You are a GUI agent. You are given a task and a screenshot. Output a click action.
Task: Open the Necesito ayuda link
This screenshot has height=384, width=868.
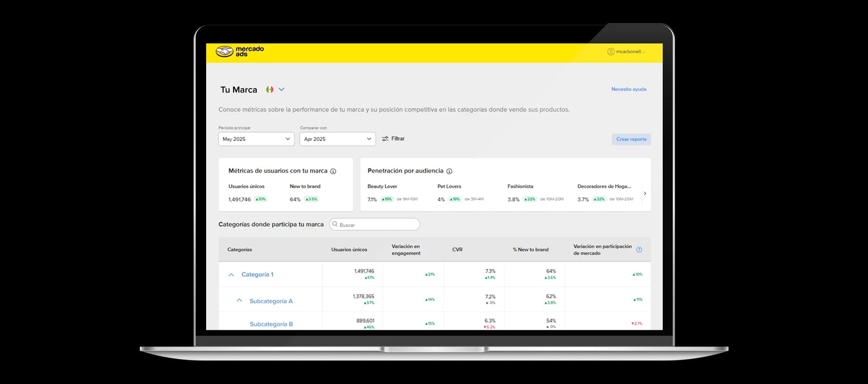click(628, 89)
